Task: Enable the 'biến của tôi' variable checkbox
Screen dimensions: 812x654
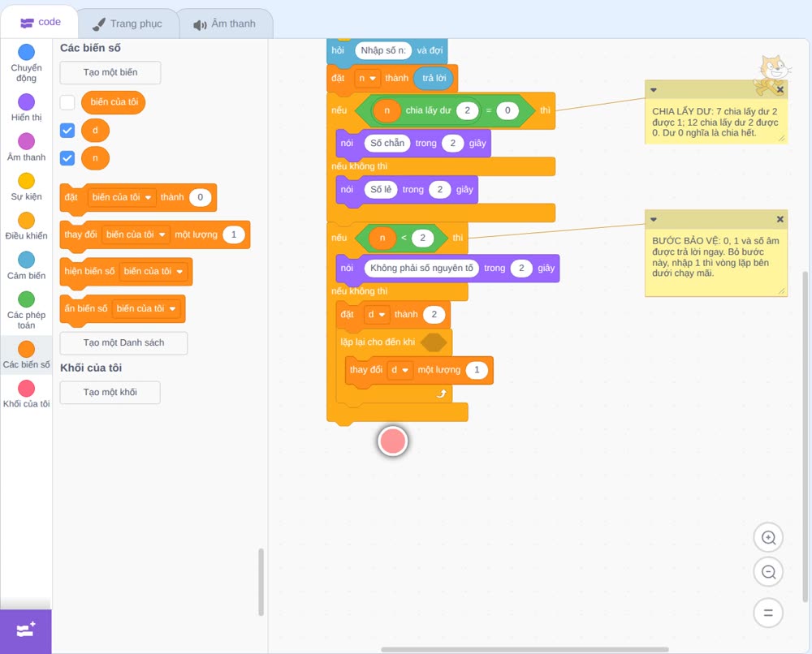Action: pos(67,102)
